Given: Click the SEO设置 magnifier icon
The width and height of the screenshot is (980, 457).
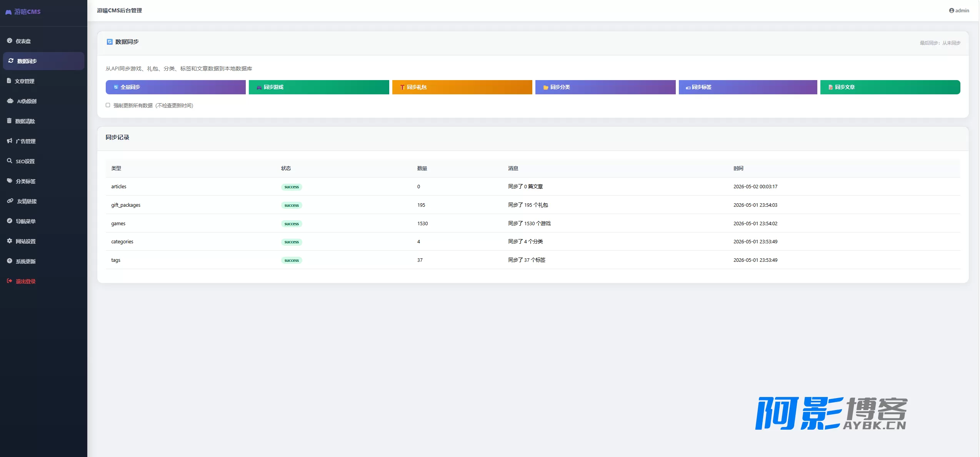Looking at the screenshot, I should (x=10, y=161).
